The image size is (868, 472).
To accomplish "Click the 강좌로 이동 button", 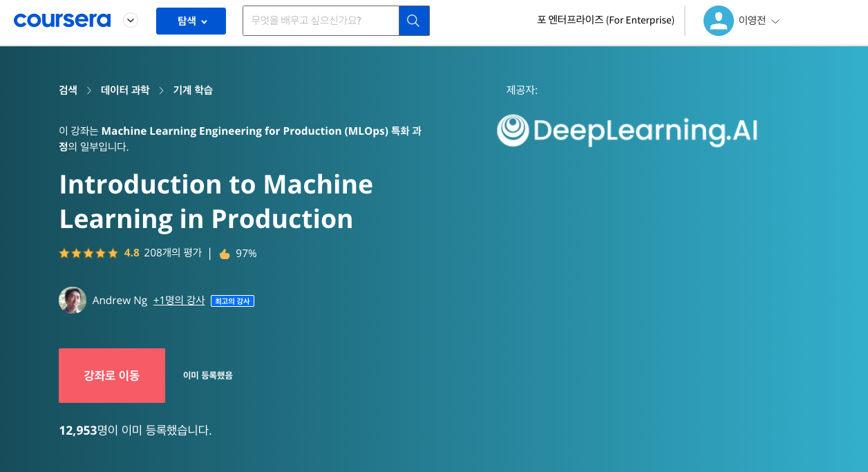I will [x=112, y=375].
